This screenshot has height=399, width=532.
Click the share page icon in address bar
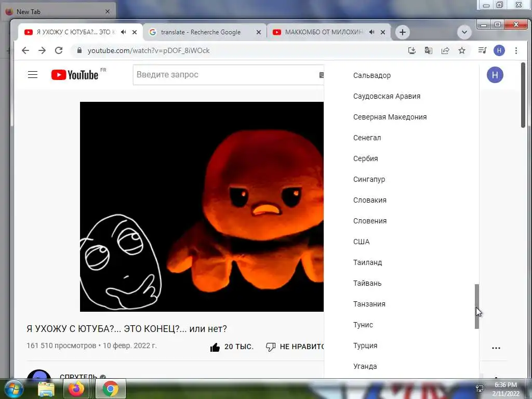[445, 50]
